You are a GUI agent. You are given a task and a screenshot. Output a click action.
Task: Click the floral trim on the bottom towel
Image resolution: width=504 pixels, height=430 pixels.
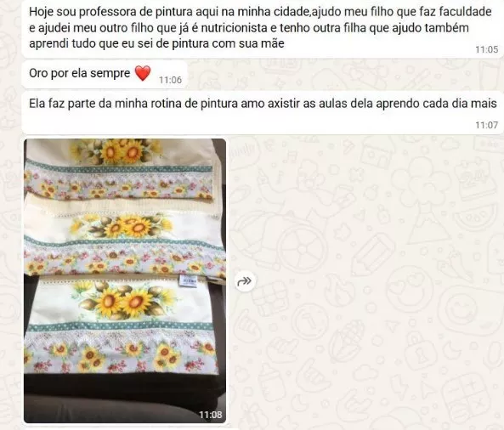pyautogui.click(x=121, y=354)
